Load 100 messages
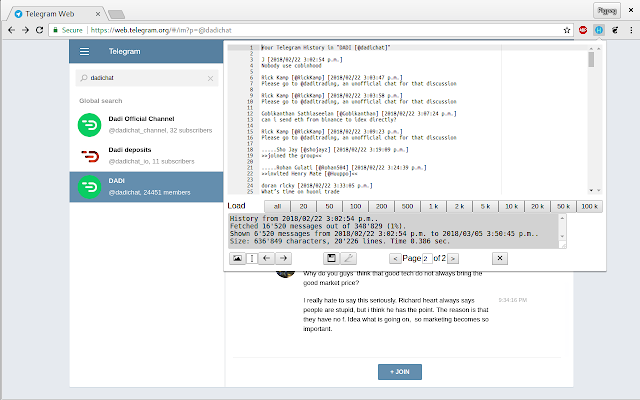 click(356, 206)
